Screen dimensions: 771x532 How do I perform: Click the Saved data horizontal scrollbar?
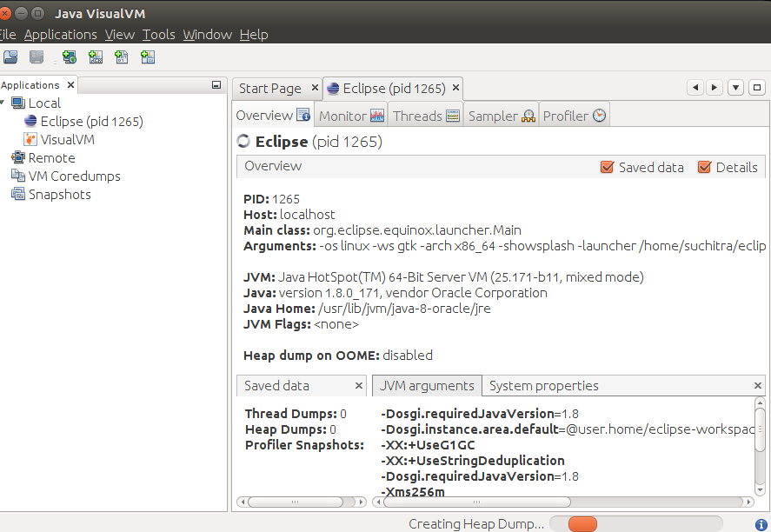302,502
